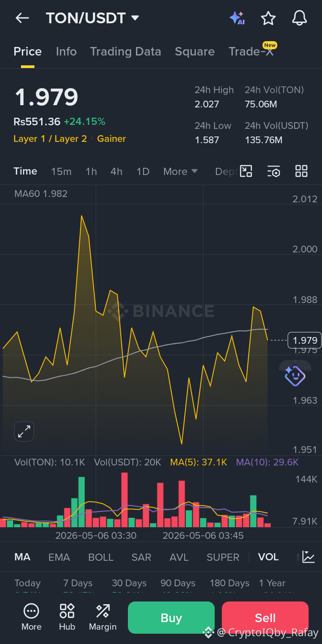Toggle the EMA indicator

coord(59,557)
